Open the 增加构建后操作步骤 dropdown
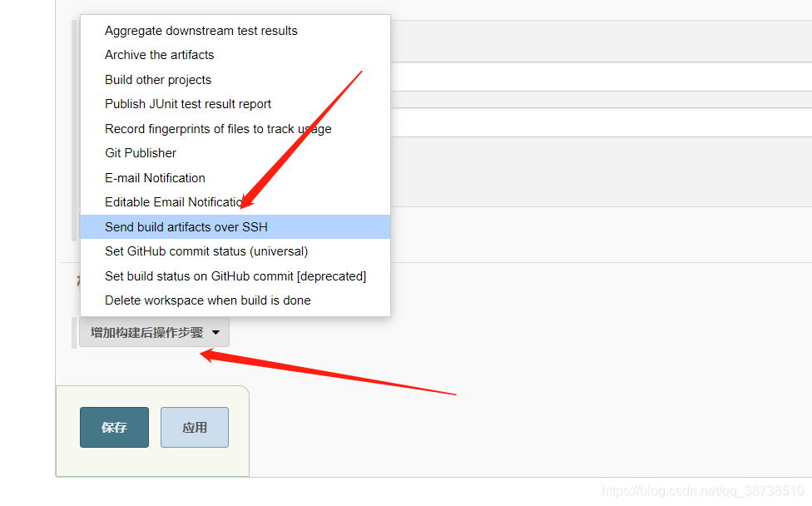This screenshot has height=506, width=812. [x=154, y=333]
